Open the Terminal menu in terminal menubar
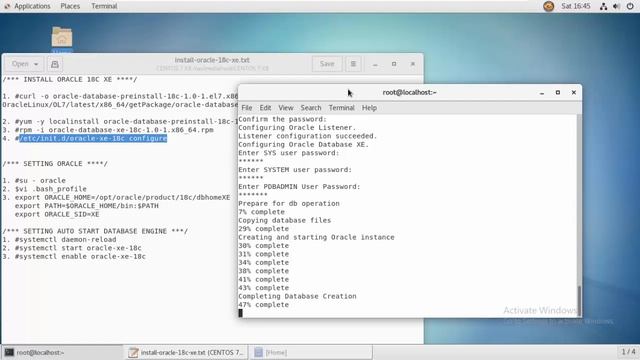 coord(342,108)
